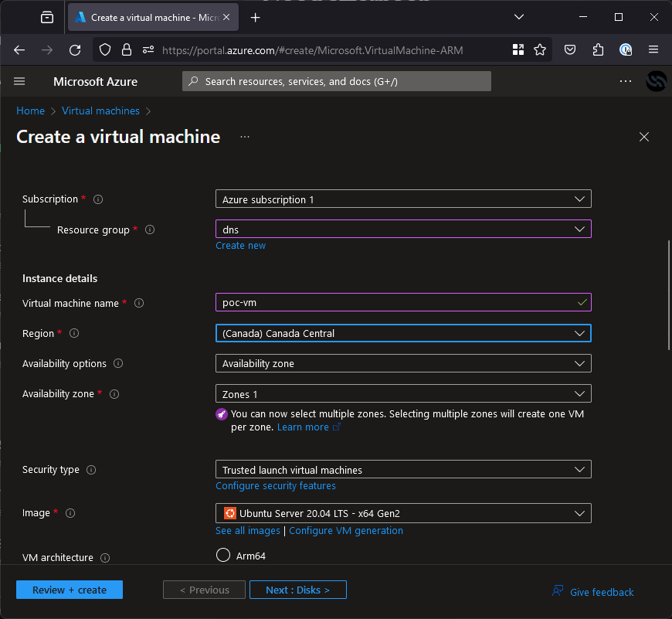
Task: Show info tooltip for Virtual machine name
Action: click(139, 303)
